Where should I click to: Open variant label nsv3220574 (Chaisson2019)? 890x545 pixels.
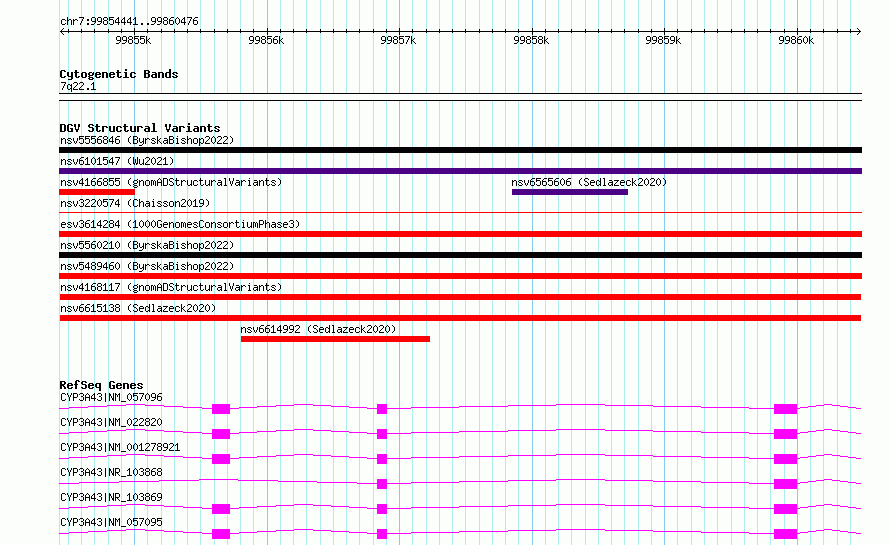tap(135, 203)
